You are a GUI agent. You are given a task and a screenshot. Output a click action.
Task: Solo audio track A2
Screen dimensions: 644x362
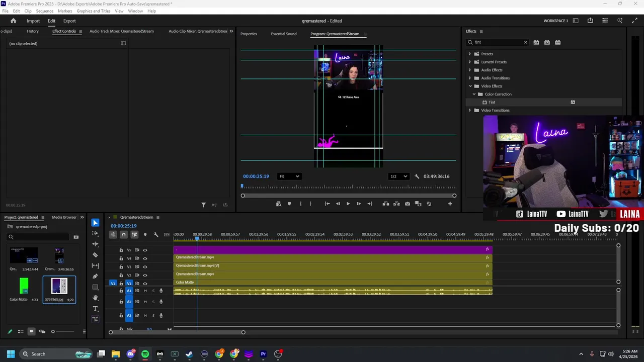153,302
